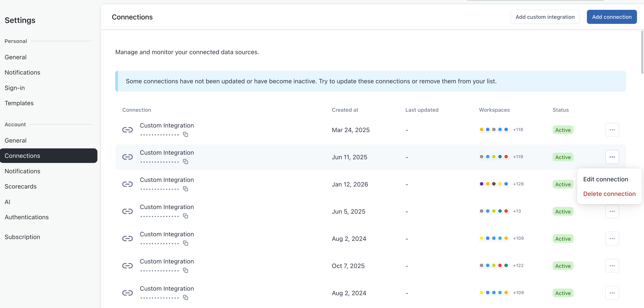The width and height of the screenshot is (644, 308).
Task: Copy key of Jun 11, 2025 connection
Action: (x=185, y=162)
